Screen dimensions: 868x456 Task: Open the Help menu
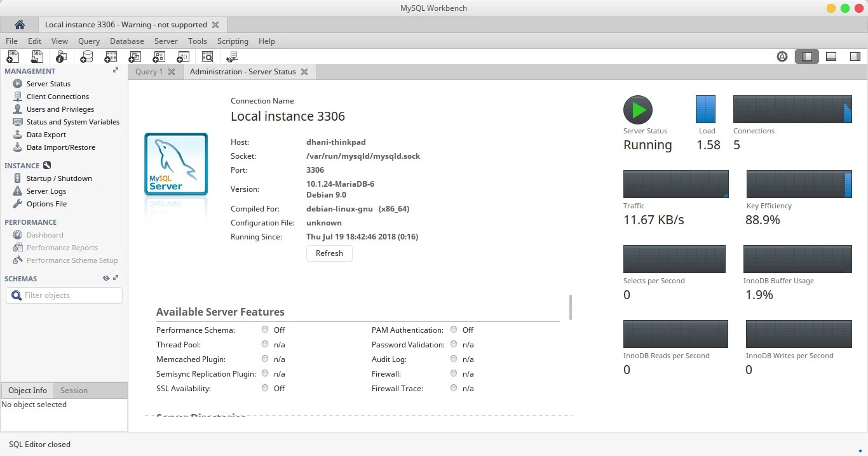coord(267,41)
